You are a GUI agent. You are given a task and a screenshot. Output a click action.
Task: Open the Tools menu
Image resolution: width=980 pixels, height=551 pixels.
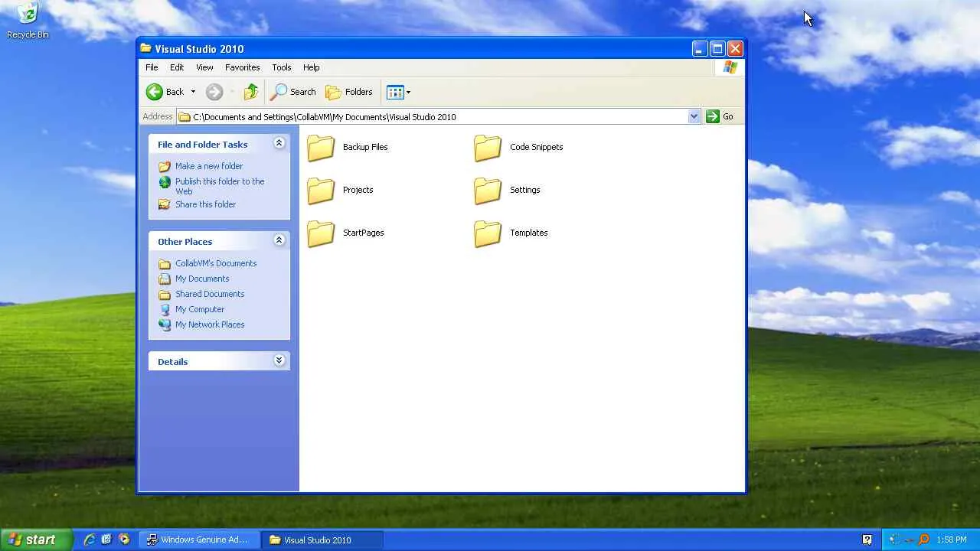coord(282,67)
